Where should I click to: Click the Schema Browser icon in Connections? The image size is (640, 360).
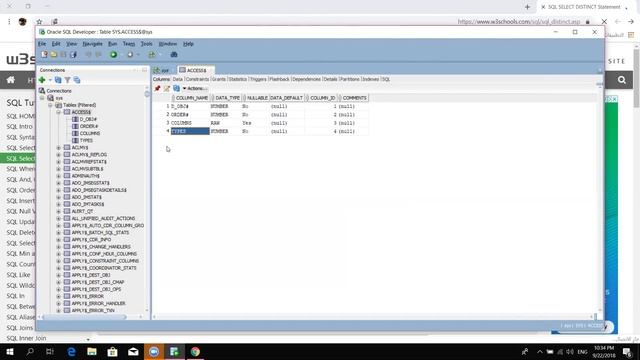tap(77, 80)
